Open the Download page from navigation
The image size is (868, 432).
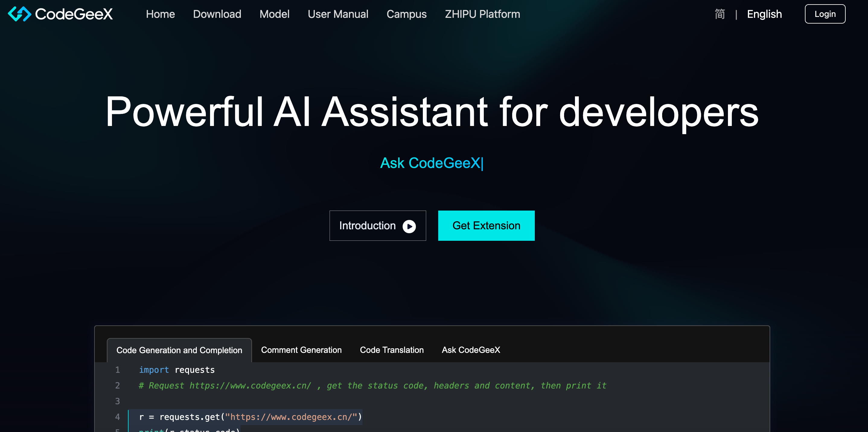point(217,14)
